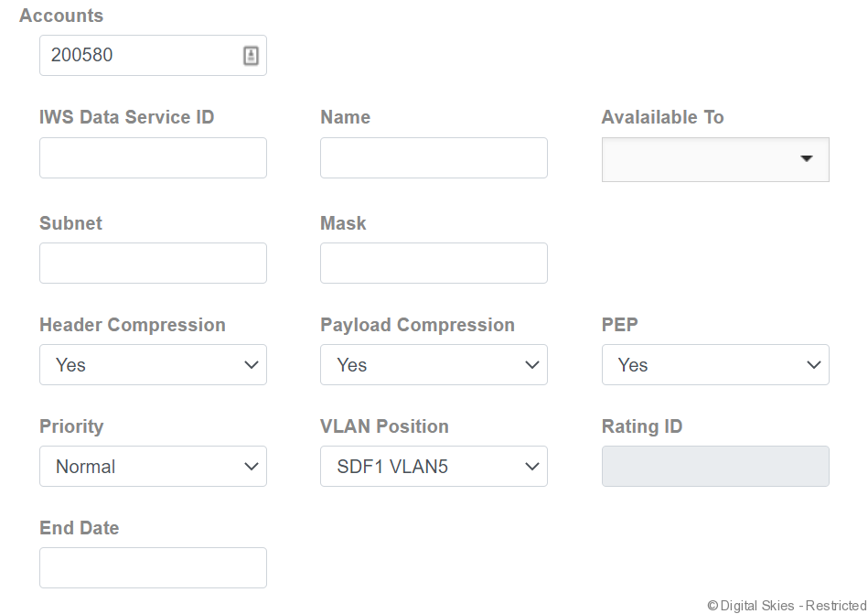Image resolution: width=868 pixels, height=614 pixels.
Task: Click the End Date input field
Action: coord(153,567)
